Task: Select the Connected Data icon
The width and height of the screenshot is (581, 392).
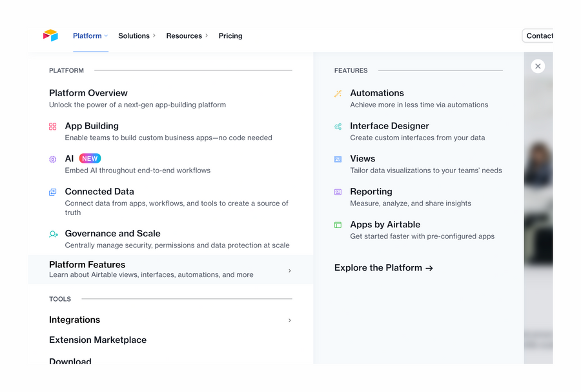Action: (53, 192)
